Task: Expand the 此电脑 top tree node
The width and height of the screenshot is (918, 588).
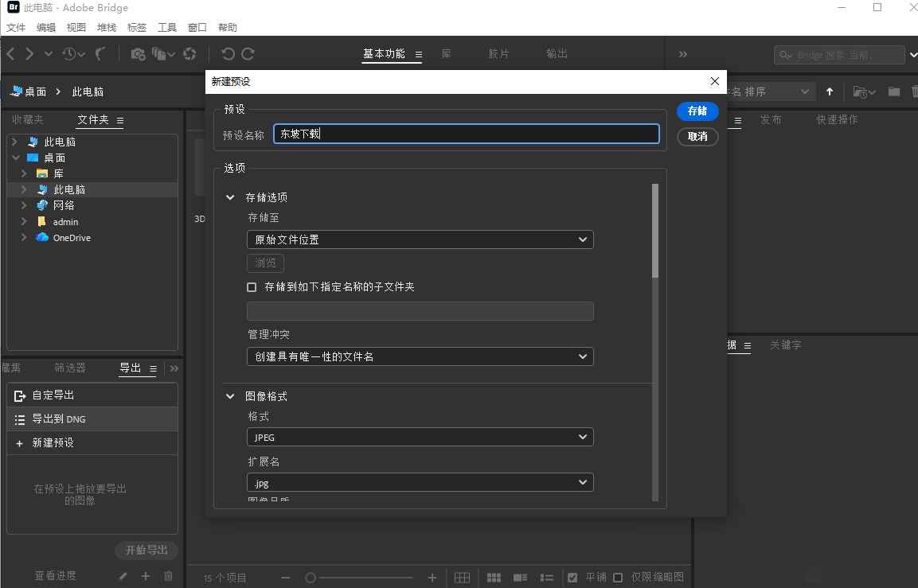Action: click(x=14, y=142)
